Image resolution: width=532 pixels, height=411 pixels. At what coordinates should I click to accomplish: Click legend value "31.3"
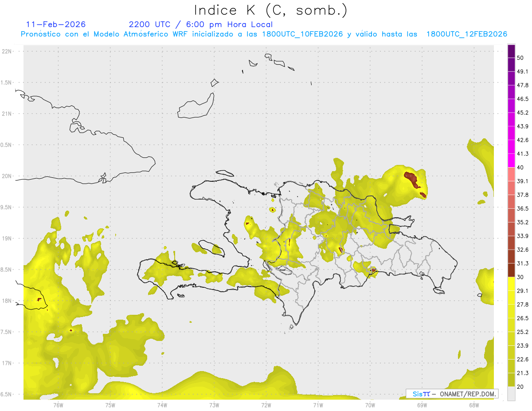pos(523,263)
